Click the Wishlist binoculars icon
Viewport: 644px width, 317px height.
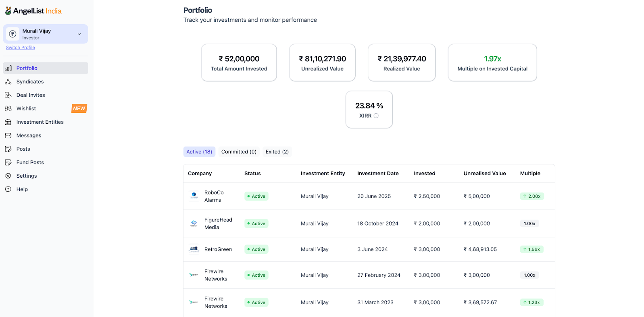(x=8, y=109)
